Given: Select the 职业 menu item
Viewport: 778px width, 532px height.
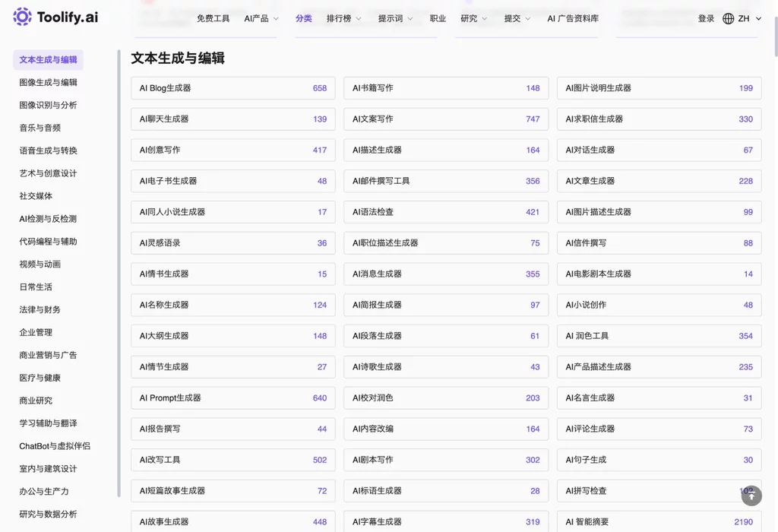Looking at the screenshot, I should pos(438,18).
